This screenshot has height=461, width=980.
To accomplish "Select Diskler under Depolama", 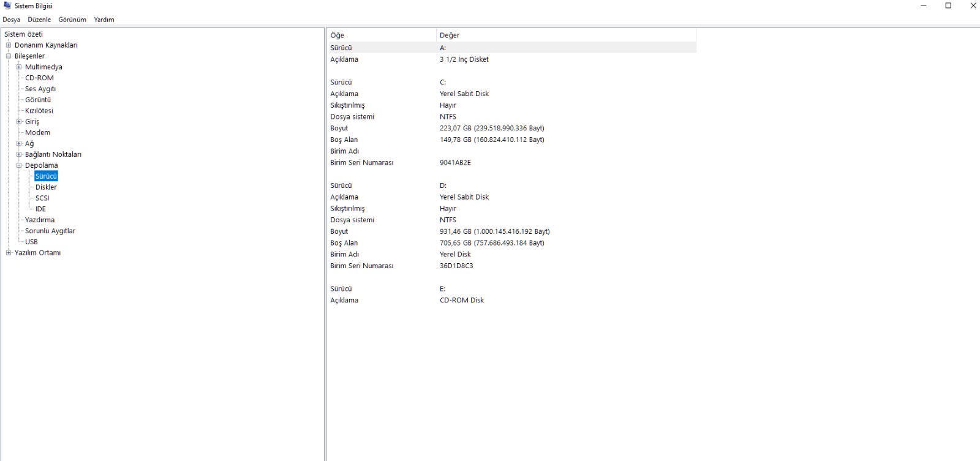I will coord(46,187).
